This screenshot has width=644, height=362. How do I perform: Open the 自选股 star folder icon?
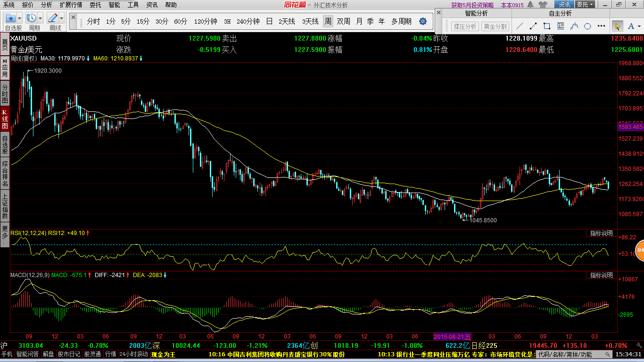pos(11,18)
